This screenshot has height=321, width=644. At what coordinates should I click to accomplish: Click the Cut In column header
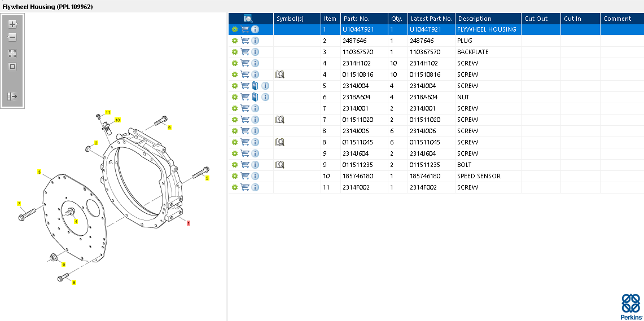(580, 19)
